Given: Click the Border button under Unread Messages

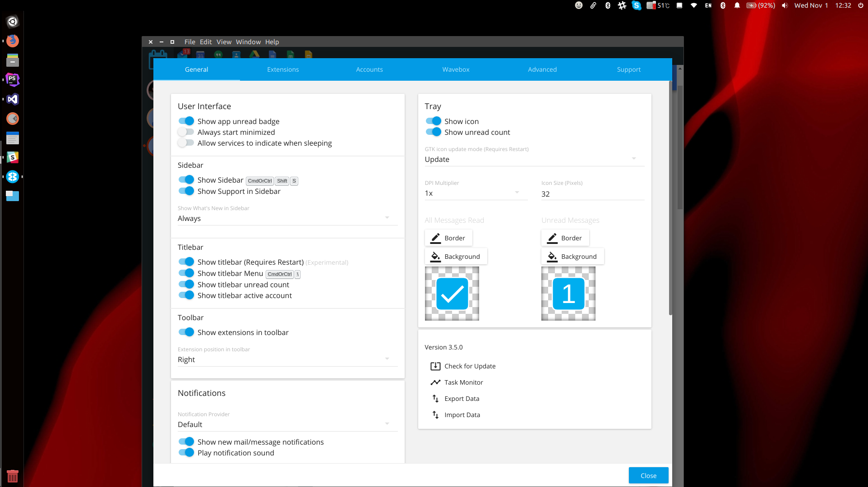Looking at the screenshot, I should click(x=565, y=238).
